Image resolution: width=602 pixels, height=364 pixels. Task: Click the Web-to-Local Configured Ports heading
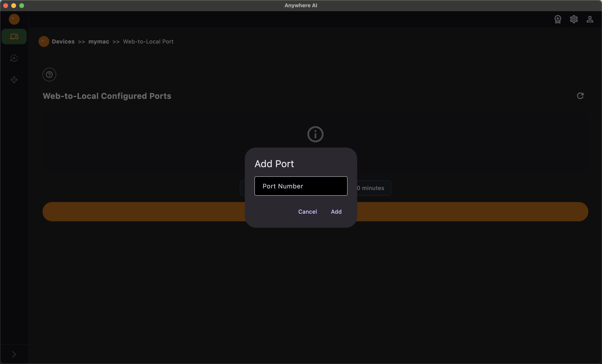(107, 96)
